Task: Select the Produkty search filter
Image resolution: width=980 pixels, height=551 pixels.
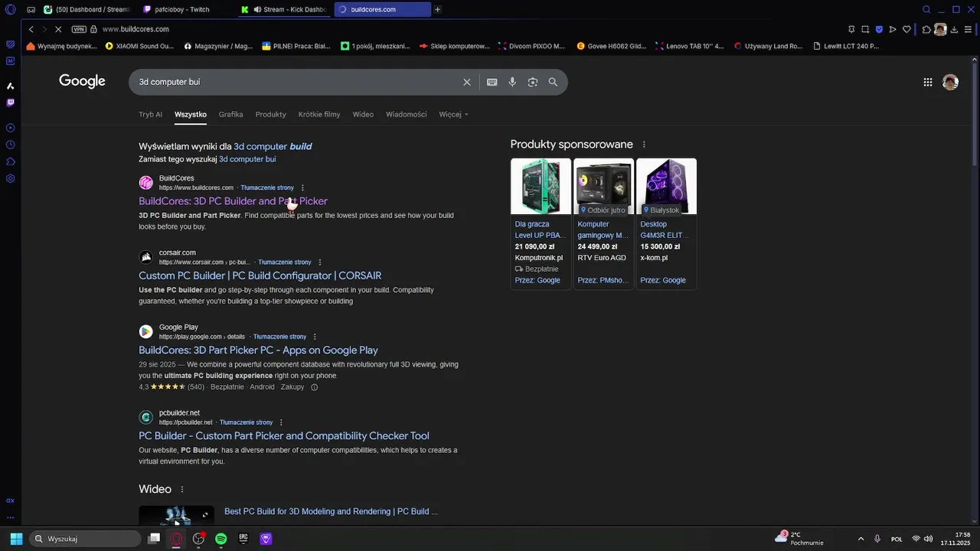Action: click(271, 114)
